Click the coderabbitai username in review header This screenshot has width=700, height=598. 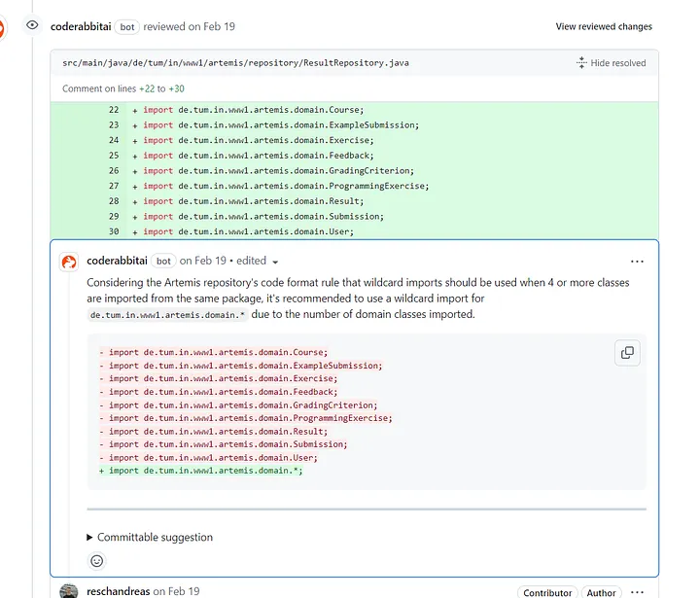point(81,27)
